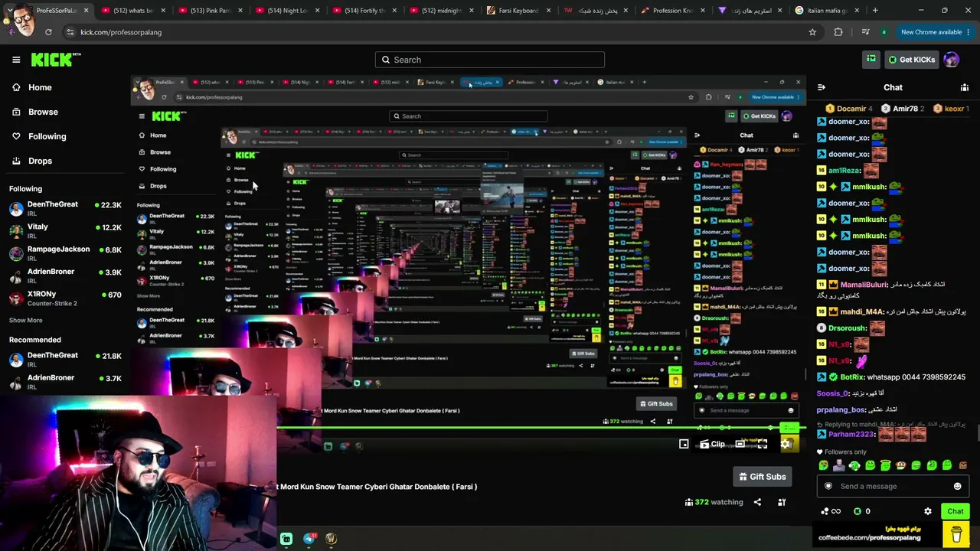Click the green Chat send button
The height and width of the screenshot is (551, 980).
(x=955, y=511)
